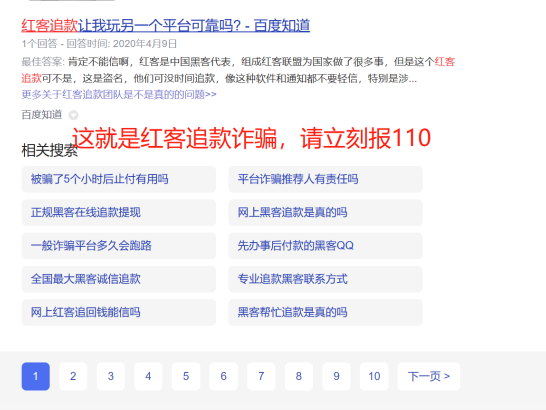This screenshot has width=546, height=410.
Task: Search related term 黑客帮忙追款是真的吗
Action: pos(325,312)
